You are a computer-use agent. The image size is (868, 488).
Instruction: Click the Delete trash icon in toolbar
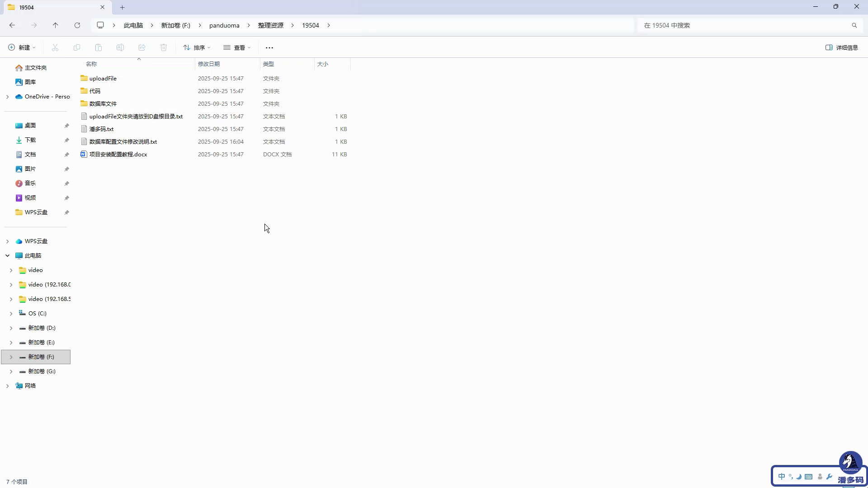click(x=164, y=47)
